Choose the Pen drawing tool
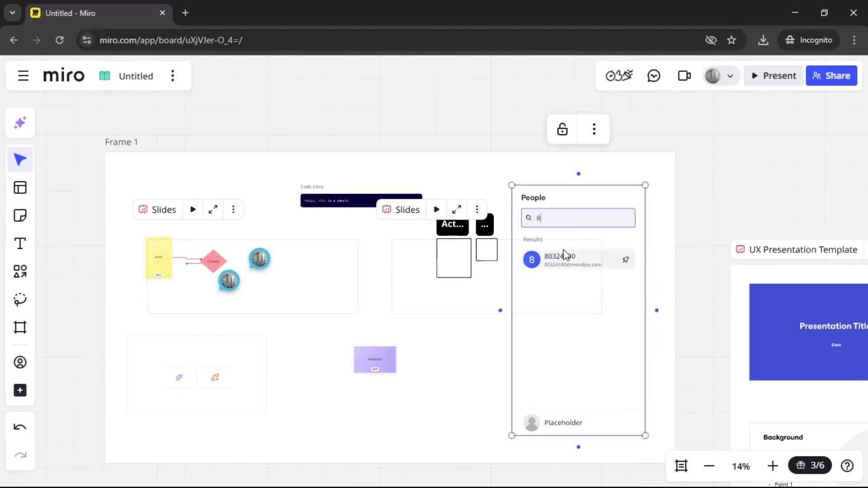Viewport: 868px width, 488px height. tap(20, 299)
